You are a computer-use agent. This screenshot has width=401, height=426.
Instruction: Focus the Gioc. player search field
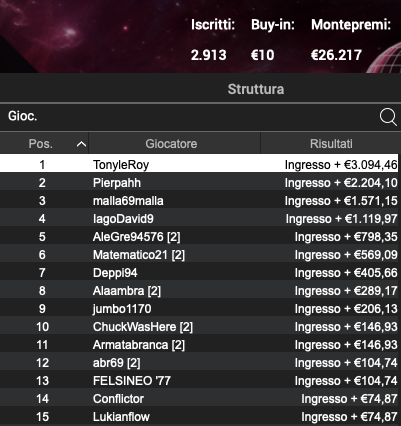pos(190,117)
